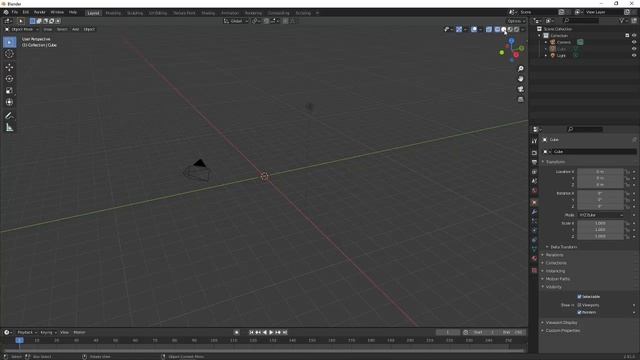Open the File menu
Screen dimensions: 640x360
tap(15, 12)
